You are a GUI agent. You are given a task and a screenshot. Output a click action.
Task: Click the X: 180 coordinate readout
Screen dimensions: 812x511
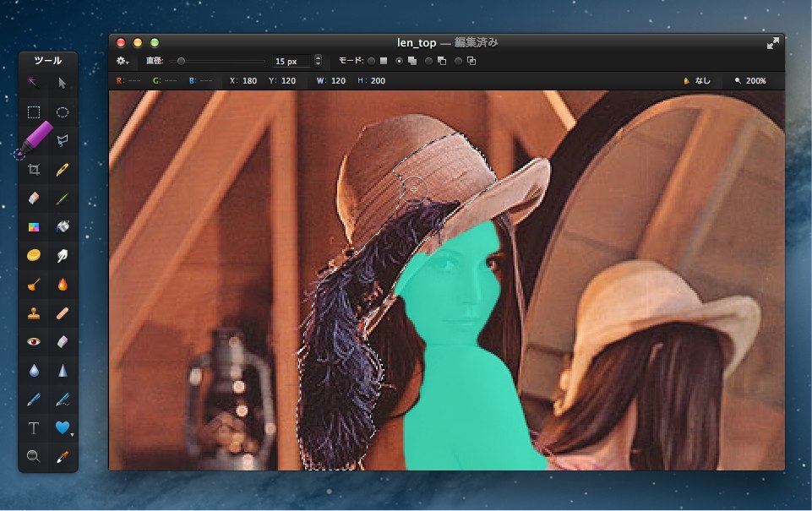click(243, 81)
